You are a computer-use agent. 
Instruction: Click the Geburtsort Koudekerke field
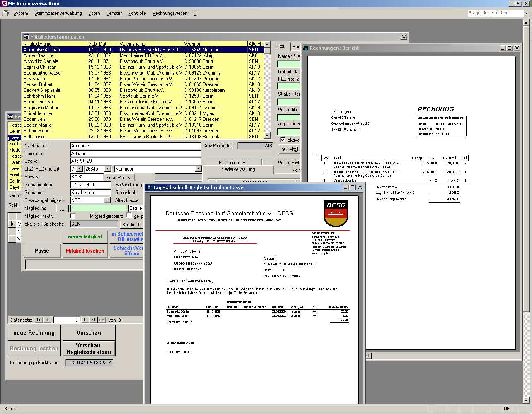[90, 193]
